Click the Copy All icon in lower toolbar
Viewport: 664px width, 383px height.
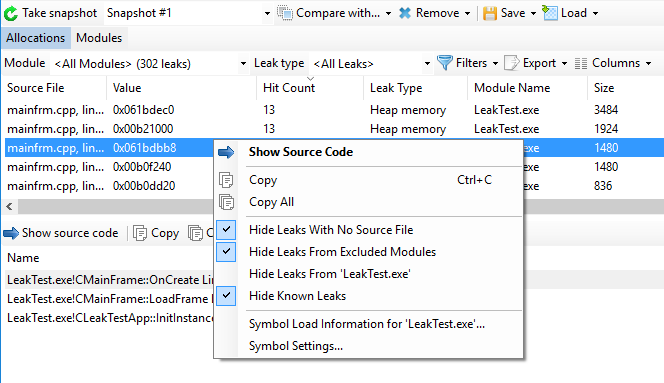[196, 233]
